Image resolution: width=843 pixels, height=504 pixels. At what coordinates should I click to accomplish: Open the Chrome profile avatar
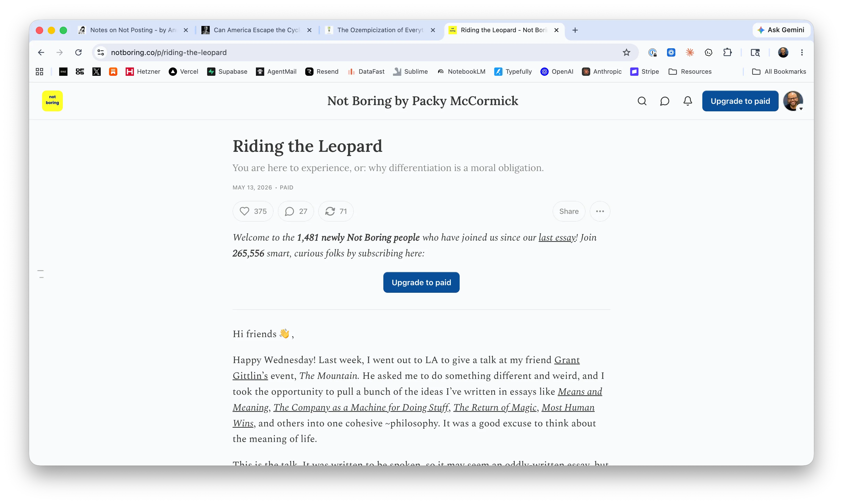tap(783, 52)
